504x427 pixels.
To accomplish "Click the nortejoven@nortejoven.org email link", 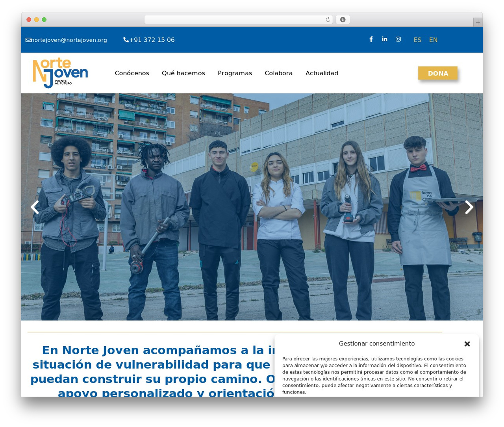I will click(x=69, y=40).
